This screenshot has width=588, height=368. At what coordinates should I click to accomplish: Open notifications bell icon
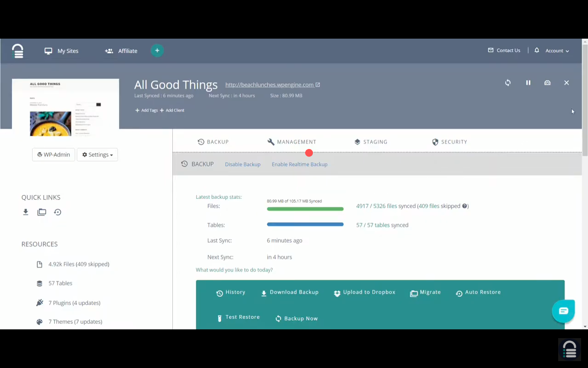(x=537, y=51)
